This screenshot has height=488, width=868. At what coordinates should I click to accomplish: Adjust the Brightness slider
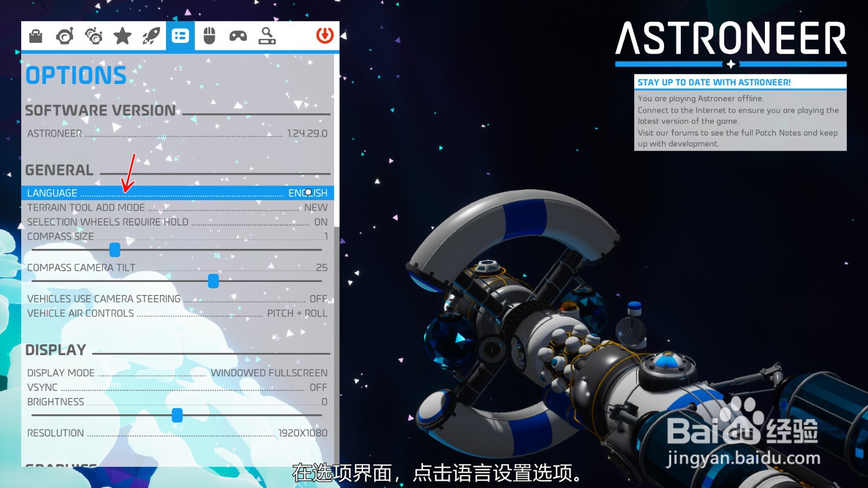point(177,415)
